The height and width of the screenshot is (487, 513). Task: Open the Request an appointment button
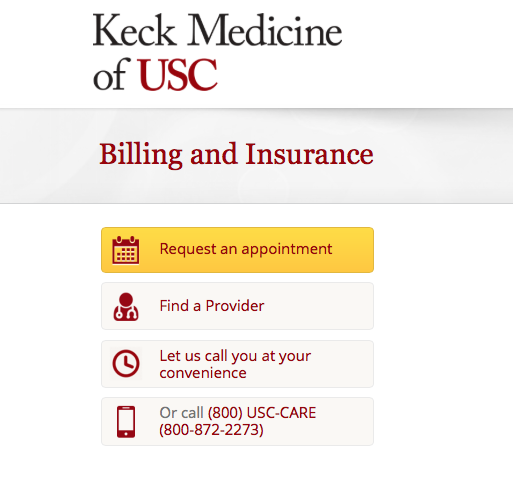(237, 250)
